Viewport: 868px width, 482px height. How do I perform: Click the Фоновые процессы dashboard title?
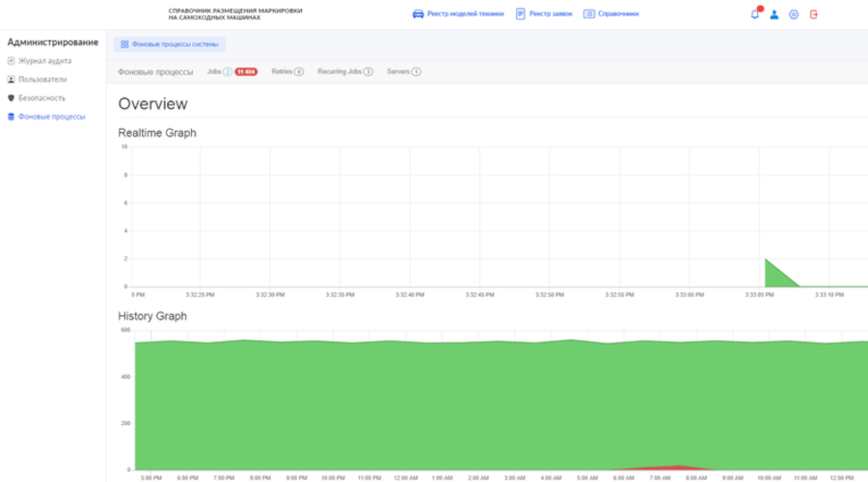155,72
